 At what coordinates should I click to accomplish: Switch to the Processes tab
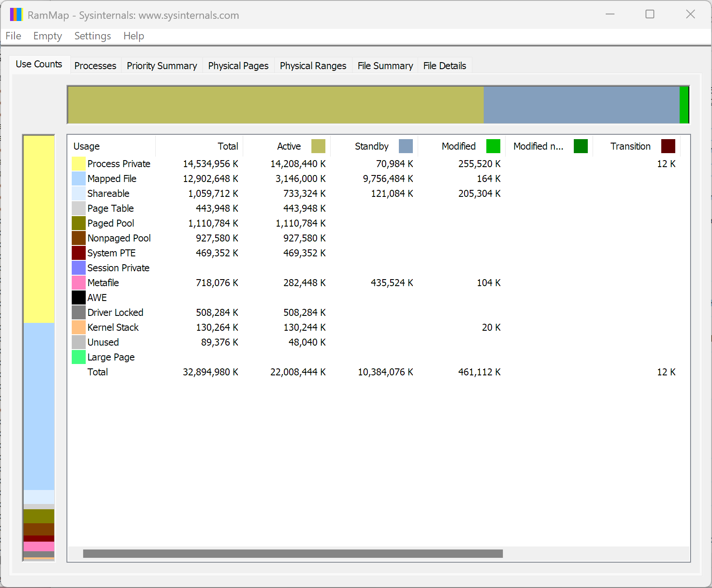click(95, 66)
